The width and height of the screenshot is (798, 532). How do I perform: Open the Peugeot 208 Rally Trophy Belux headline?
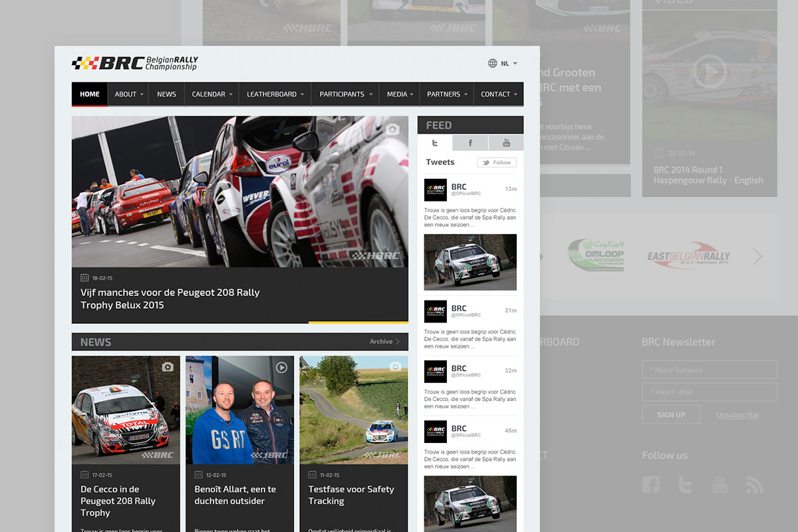coord(170,299)
